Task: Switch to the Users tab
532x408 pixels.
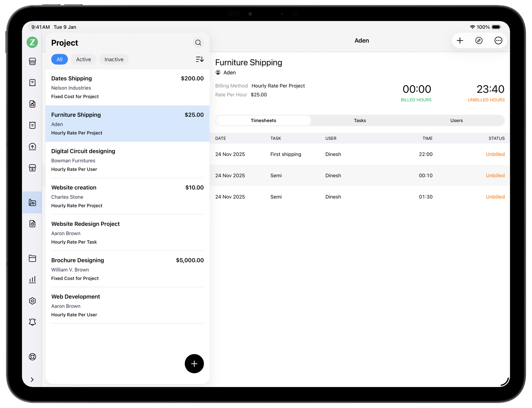Action: coord(456,120)
